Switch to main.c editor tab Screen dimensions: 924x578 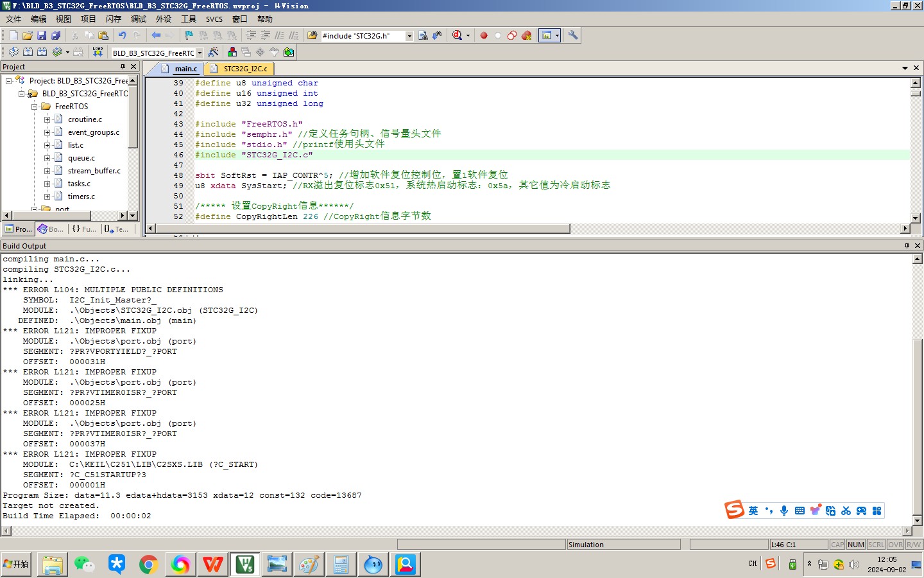pyautogui.click(x=180, y=69)
